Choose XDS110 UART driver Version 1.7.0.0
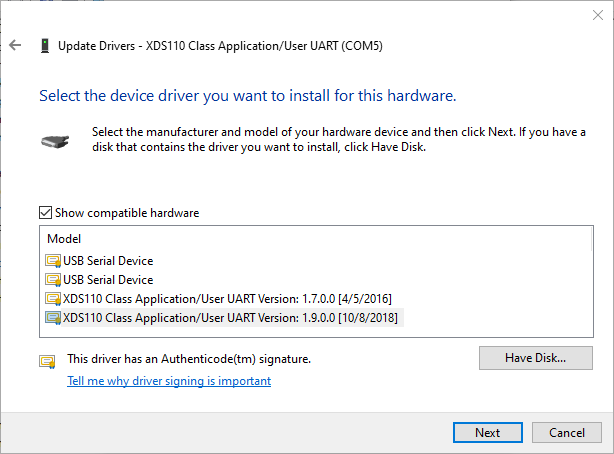The width and height of the screenshot is (614, 454). coord(227,299)
